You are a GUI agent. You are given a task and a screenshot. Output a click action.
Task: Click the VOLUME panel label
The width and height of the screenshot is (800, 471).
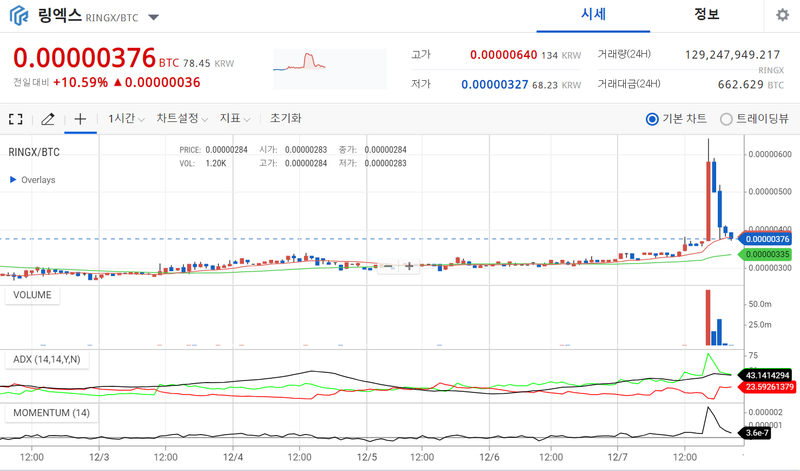pos(32,295)
